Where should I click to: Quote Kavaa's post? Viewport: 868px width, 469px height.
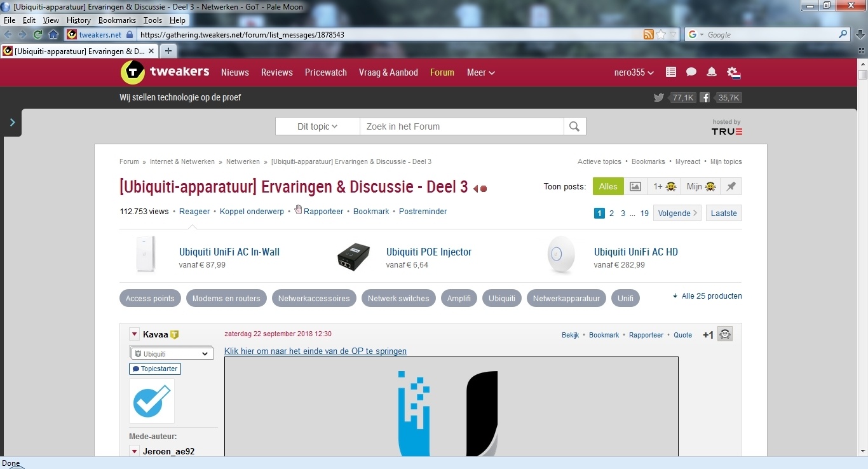(x=683, y=335)
